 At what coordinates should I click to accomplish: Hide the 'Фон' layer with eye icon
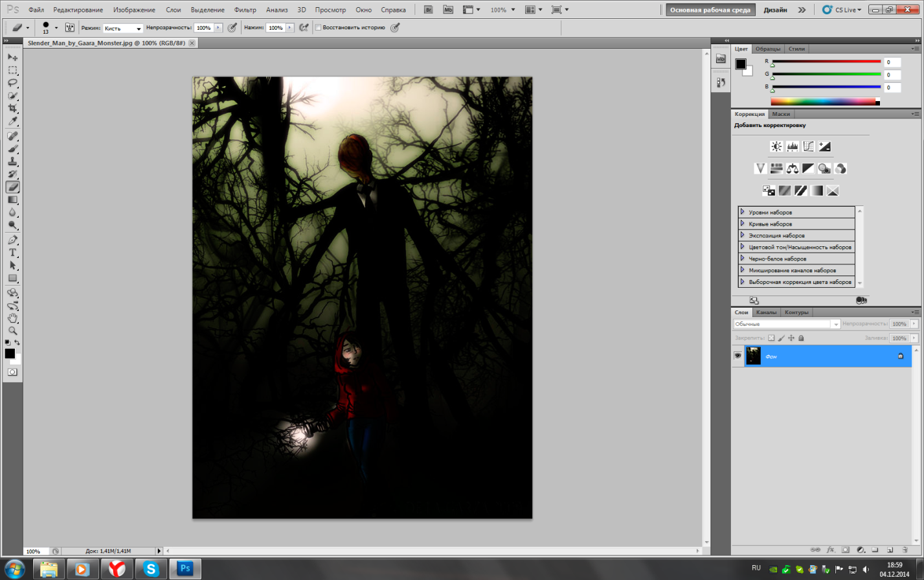(x=738, y=356)
